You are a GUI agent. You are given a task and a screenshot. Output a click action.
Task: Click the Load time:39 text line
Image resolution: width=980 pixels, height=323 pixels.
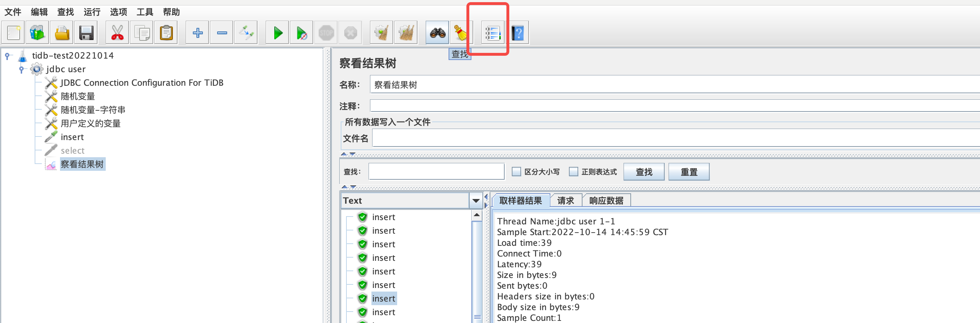(x=524, y=243)
